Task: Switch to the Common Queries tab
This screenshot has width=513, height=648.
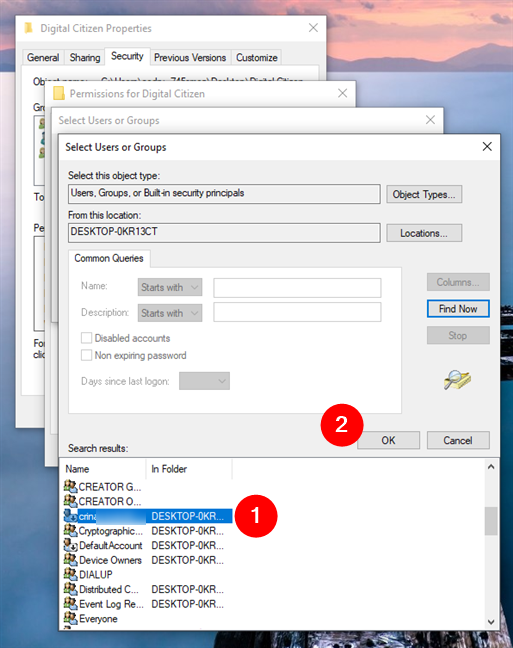Action: (x=109, y=258)
